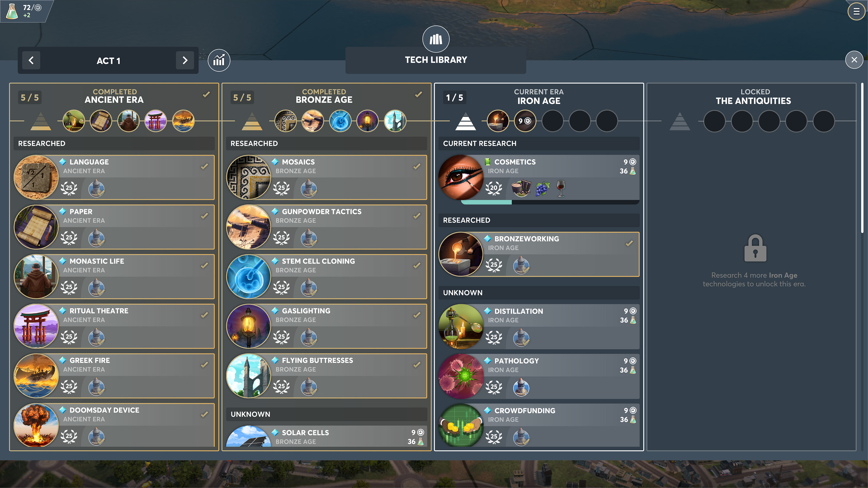
Task: Select the Distillation technology entry
Action: click(539, 327)
